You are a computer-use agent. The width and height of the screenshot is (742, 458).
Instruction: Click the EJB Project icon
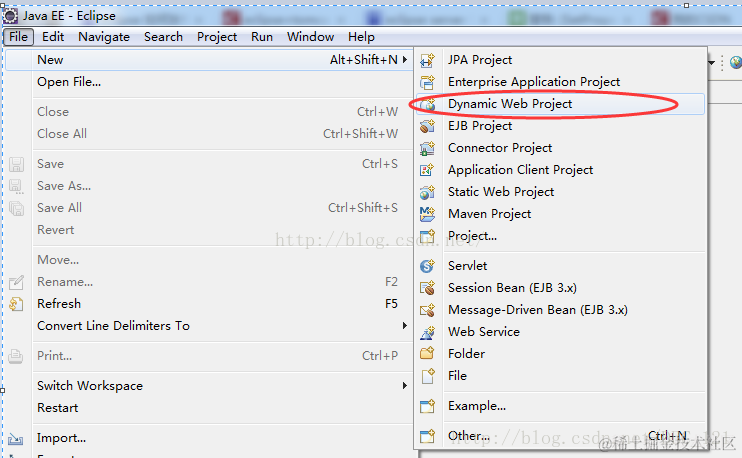(427, 126)
